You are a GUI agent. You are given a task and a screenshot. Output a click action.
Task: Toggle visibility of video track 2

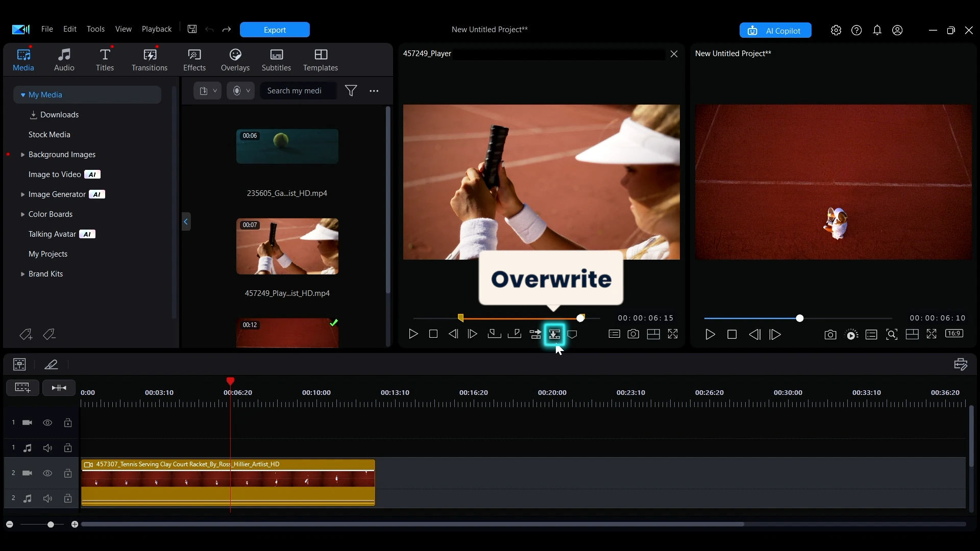pyautogui.click(x=47, y=473)
